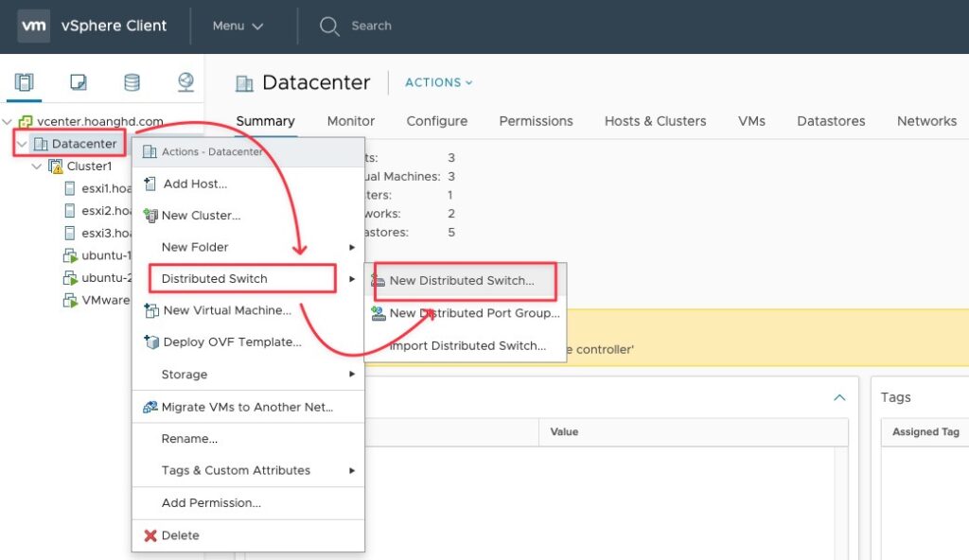The height and width of the screenshot is (560, 969).
Task: Click the VMware VM icon in tree
Action: 70,301
